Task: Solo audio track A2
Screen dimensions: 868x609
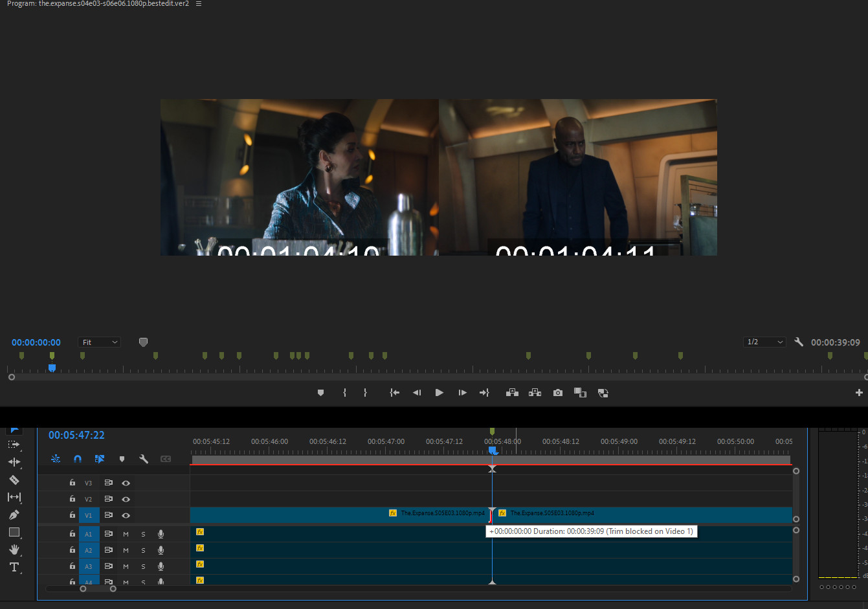Action: point(143,550)
